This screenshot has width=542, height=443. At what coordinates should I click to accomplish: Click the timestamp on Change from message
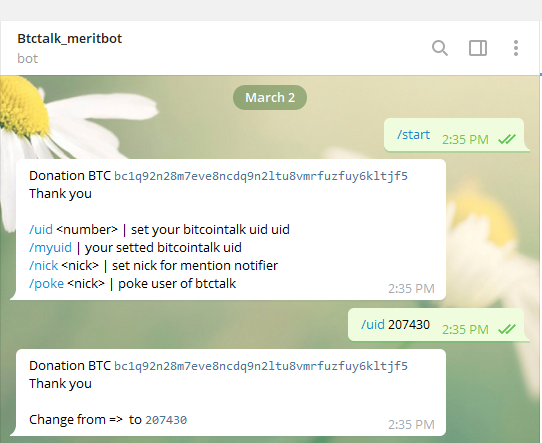[x=411, y=424]
